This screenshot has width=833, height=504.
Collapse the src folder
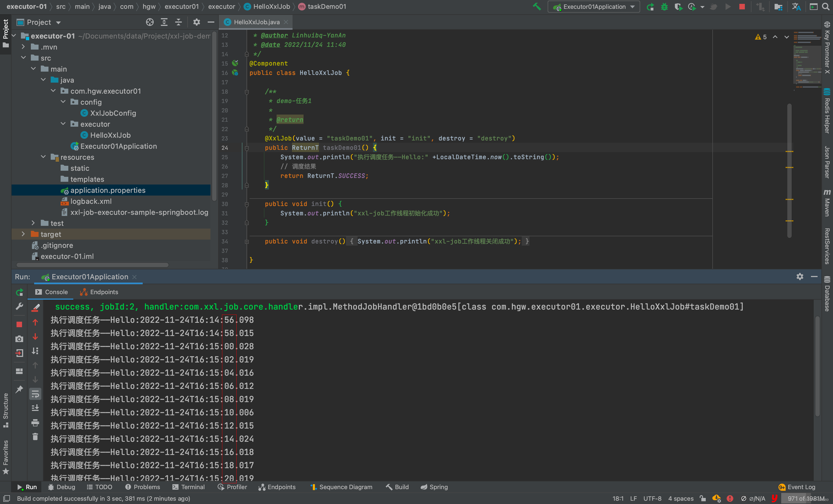[23, 58]
